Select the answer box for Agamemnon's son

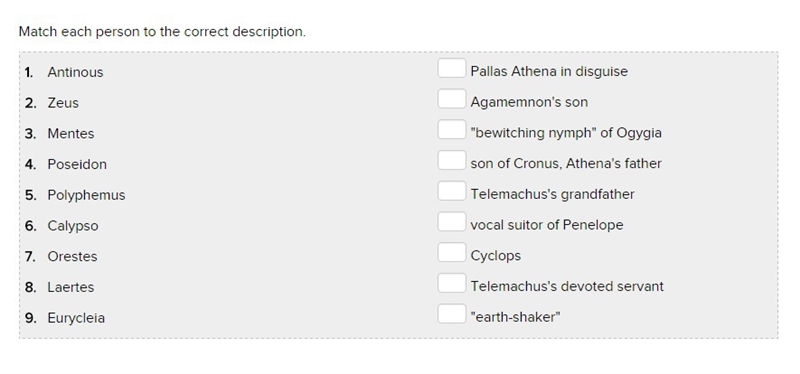pos(452,99)
